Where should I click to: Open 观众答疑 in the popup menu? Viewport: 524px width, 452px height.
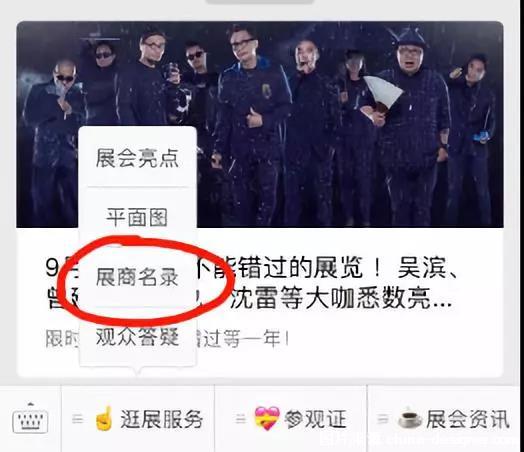pyautogui.click(x=137, y=336)
